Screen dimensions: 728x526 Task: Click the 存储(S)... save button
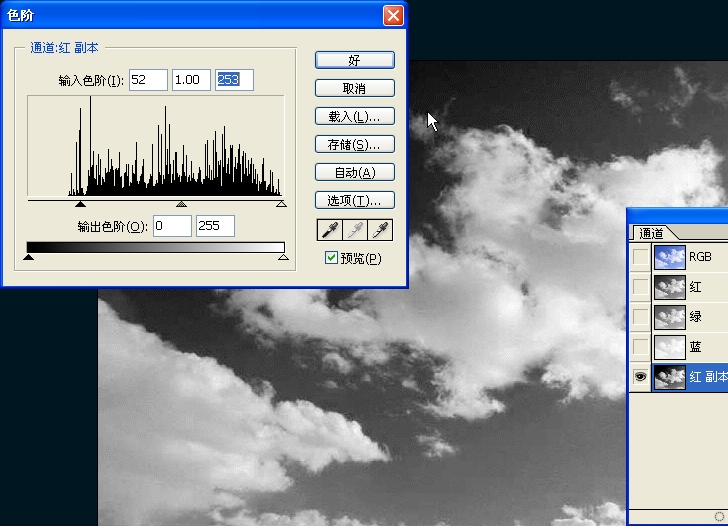pyautogui.click(x=355, y=144)
